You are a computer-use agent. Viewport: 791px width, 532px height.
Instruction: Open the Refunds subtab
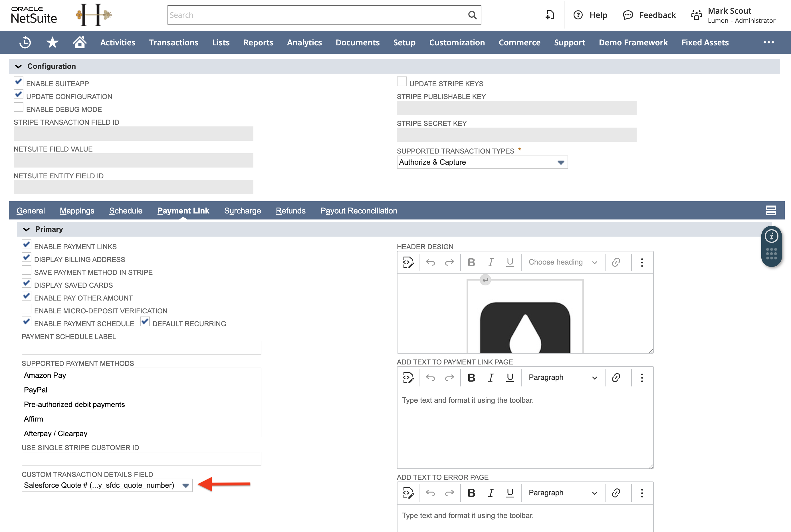point(291,211)
